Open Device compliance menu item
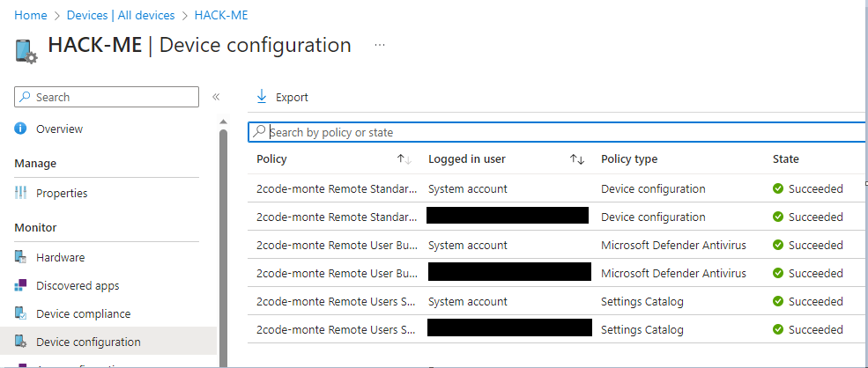This screenshot has height=368, width=868. click(83, 313)
